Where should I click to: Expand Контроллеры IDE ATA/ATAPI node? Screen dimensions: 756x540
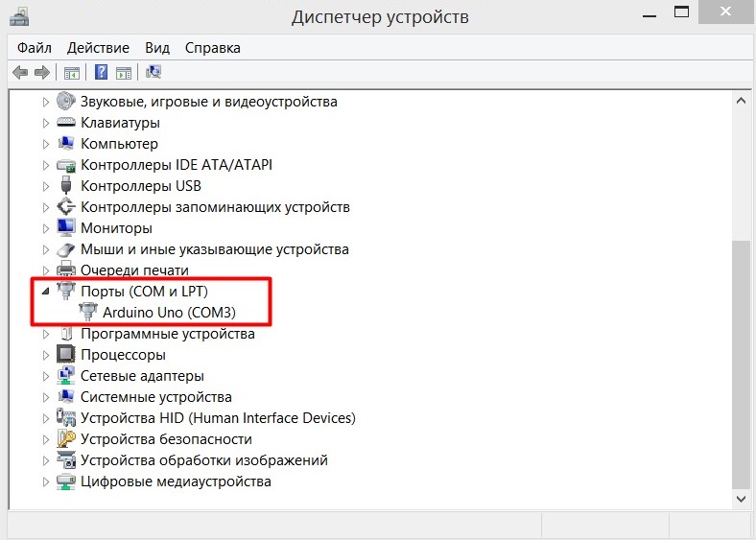tap(46, 165)
